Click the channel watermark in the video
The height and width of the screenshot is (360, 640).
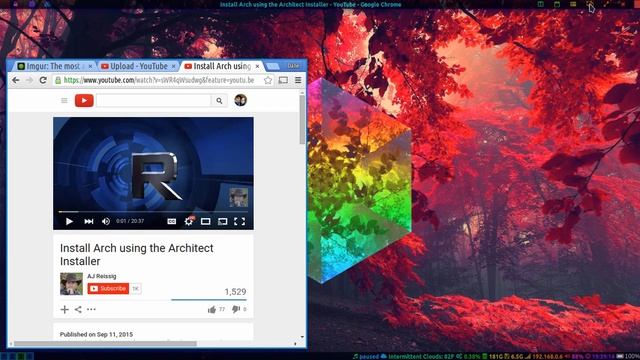238,198
